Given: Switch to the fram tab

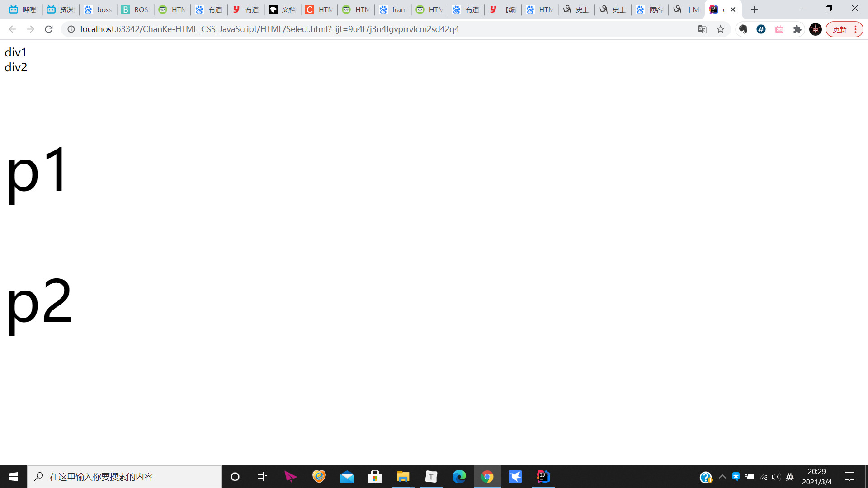Looking at the screenshot, I should click(392, 9).
